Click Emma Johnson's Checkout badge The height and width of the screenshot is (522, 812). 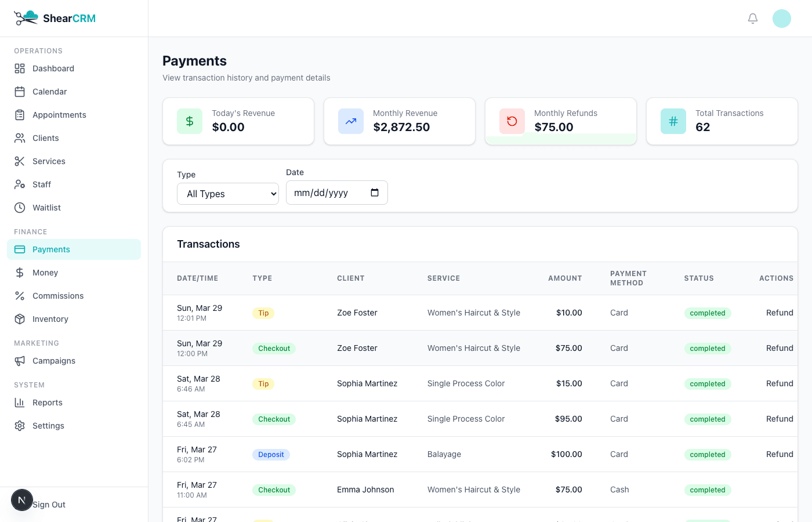click(274, 490)
